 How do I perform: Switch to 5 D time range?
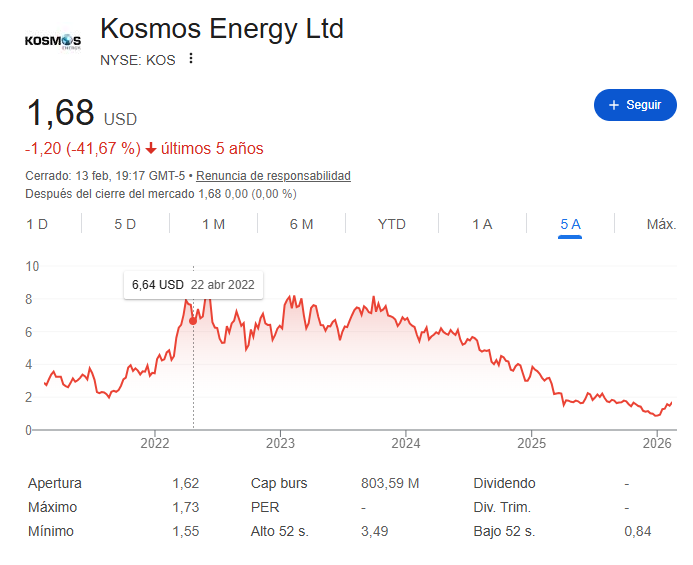[125, 224]
